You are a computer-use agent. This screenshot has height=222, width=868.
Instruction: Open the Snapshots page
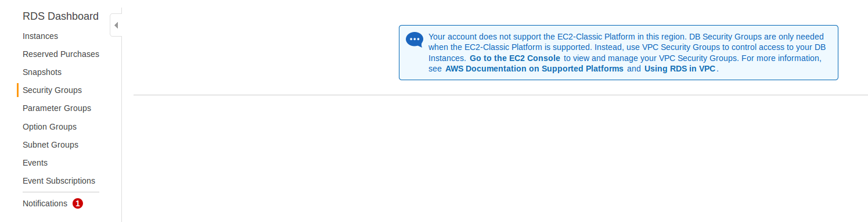[42, 72]
